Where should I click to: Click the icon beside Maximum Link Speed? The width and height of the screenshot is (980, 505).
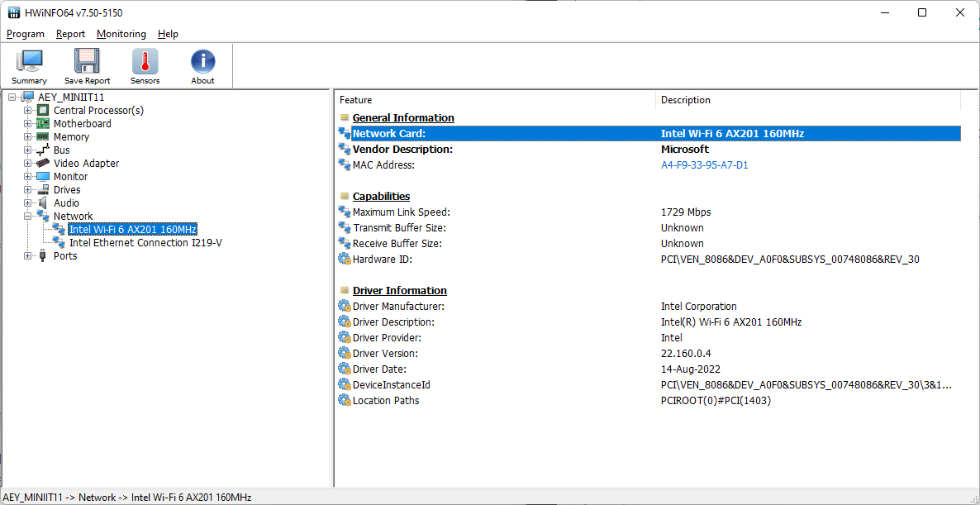click(x=345, y=212)
